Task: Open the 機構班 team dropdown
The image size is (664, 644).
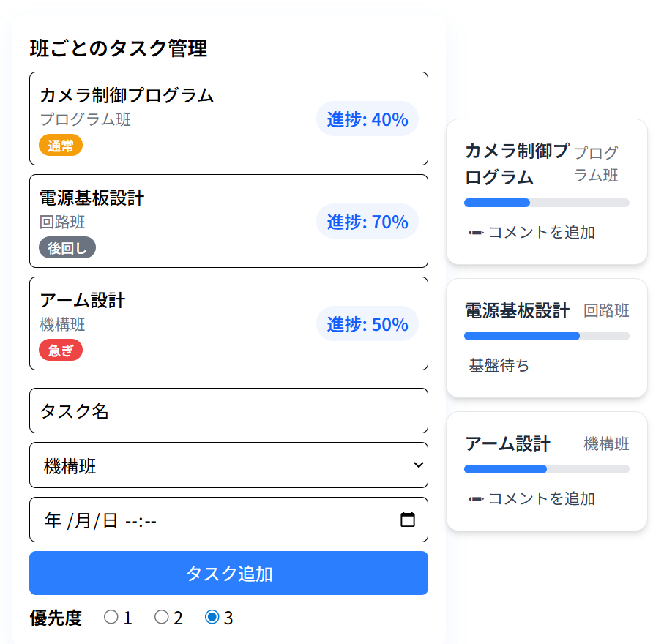Action: coord(228,465)
